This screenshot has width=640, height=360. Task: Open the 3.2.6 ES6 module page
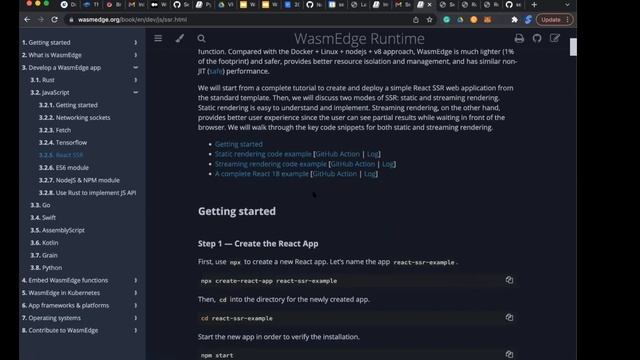click(64, 168)
